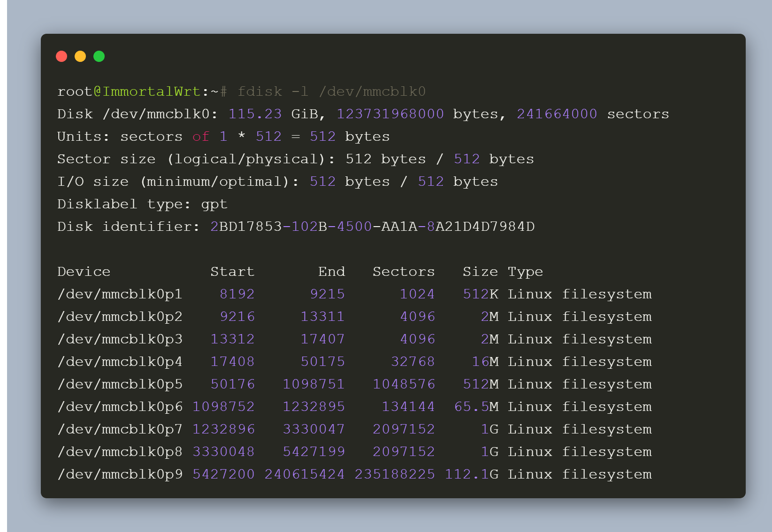Click the total sectors count 241664000
The height and width of the screenshot is (532, 772).
[557, 114]
